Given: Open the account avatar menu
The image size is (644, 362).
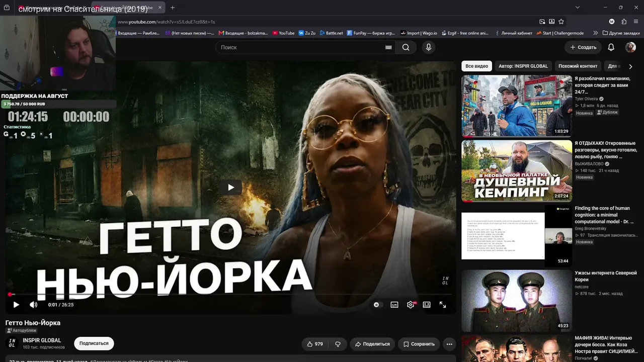Looking at the screenshot, I should click(x=630, y=47).
